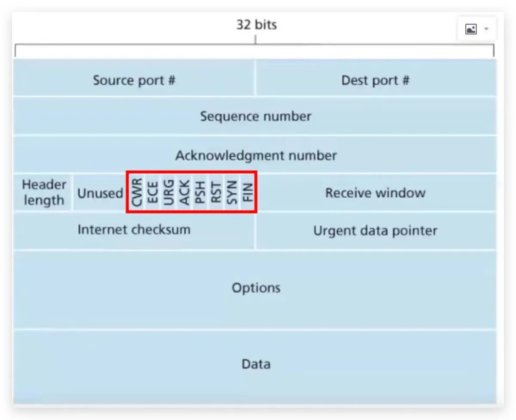Image resolution: width=516 pixels, height=420 pixels.
Task: Select the ACK flag bit
Action: coord(184,193)
